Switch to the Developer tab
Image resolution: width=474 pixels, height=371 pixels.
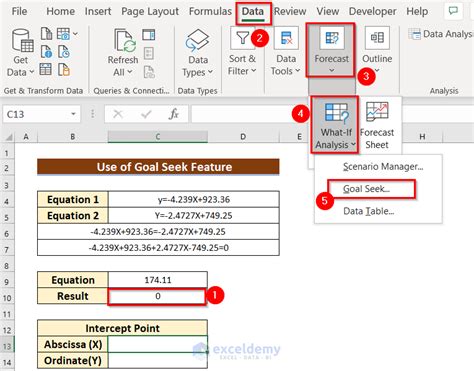372,11
